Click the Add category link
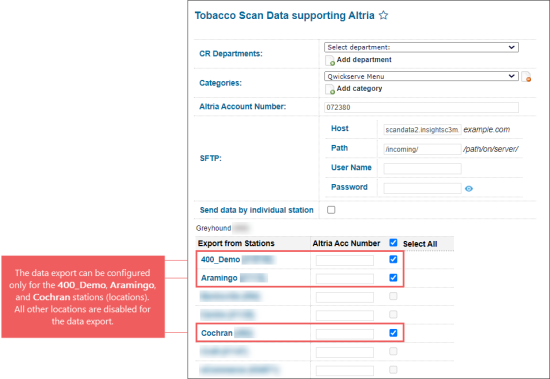 point(360,88)
